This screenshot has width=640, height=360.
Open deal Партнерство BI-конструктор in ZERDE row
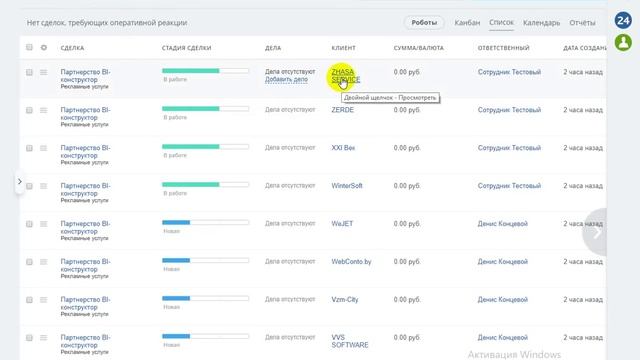85,113
